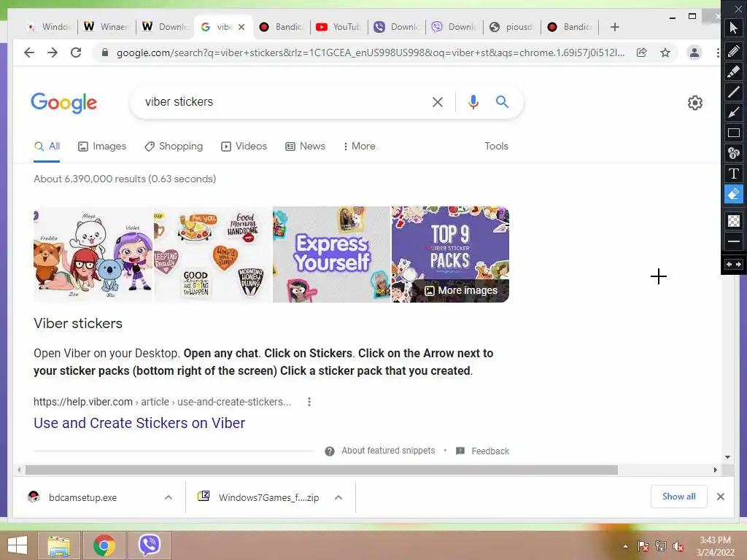Switch to the YouTube tab
Viewport: 747px width, 560px height.
(x=338, y=27)
